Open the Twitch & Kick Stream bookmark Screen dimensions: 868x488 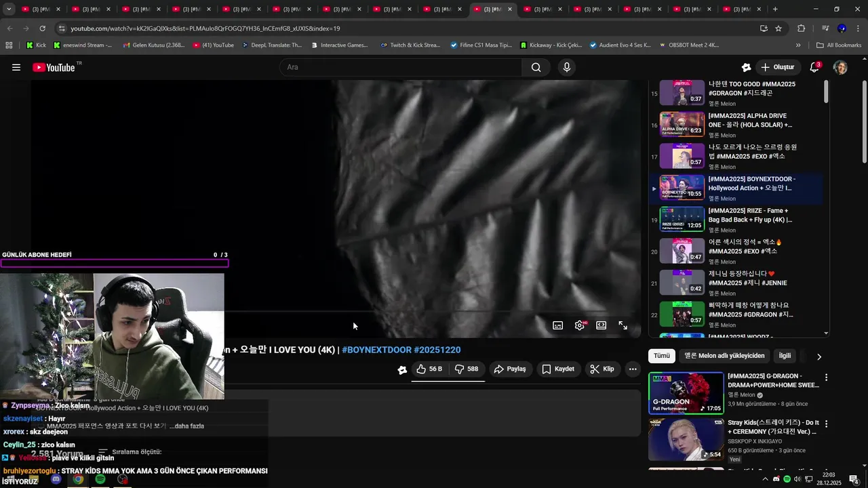click(410, 45)
